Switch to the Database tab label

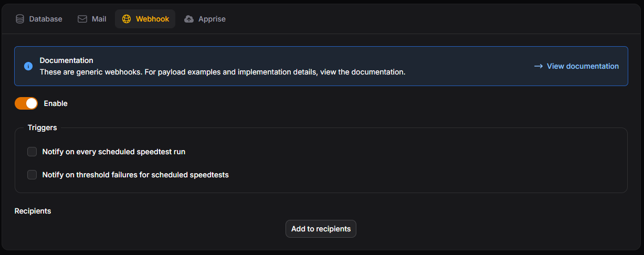pyautogui.click(x=46, y=19)
